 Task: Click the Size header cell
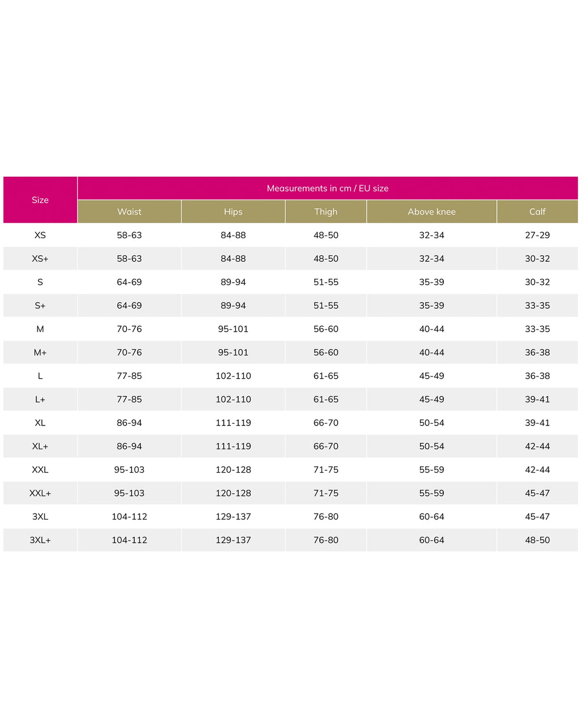(40, 200)
